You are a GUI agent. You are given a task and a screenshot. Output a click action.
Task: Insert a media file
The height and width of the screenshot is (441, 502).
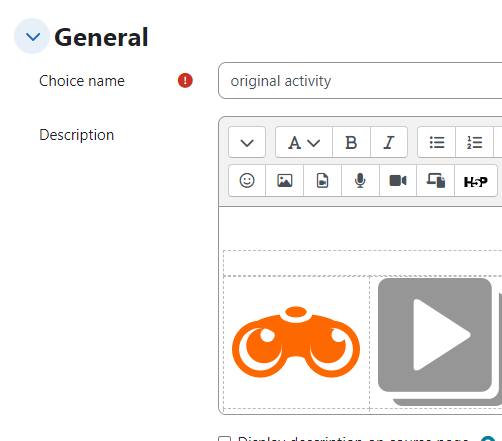[322, 181]
